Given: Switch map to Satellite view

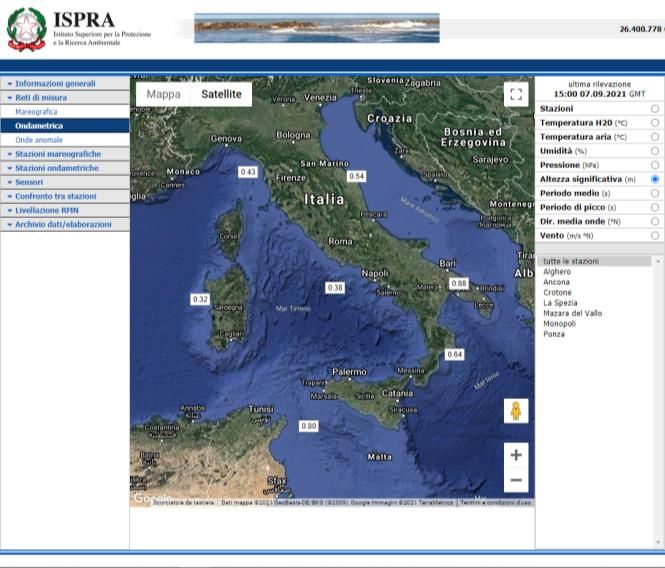Looking at the screenshot, I should pos(221,94).
